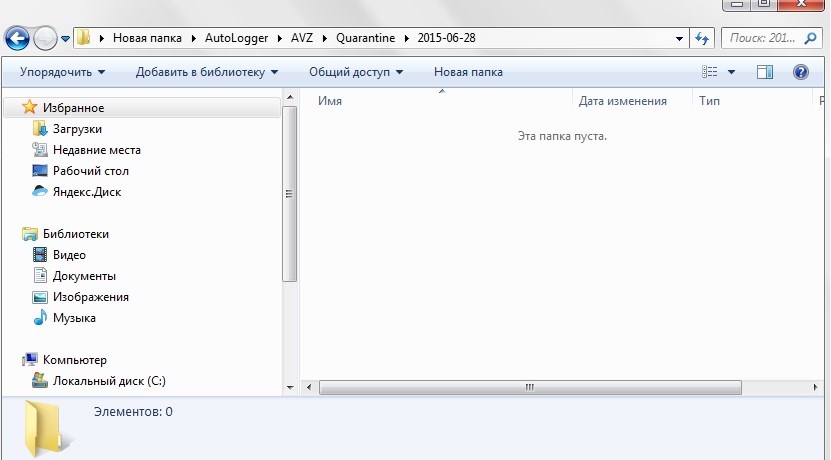Go back with the blue arrow button
The width and height of the screenshot is (831, 460).
click(17, 38)
